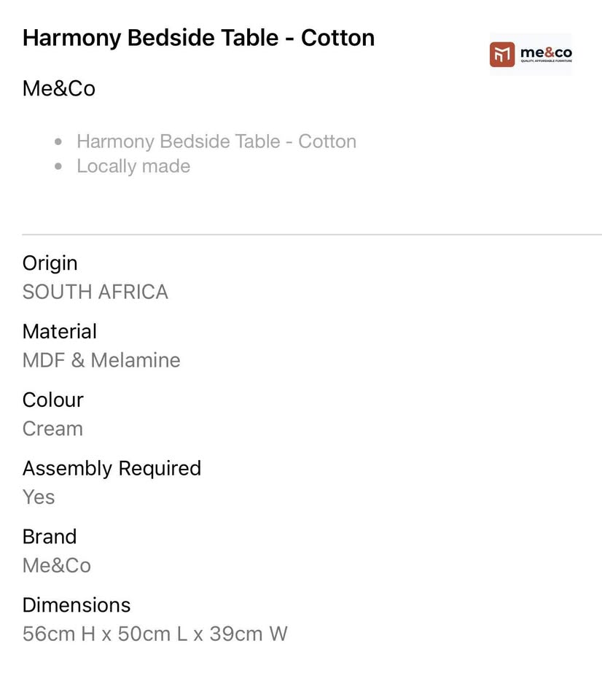Open the Me&Co value under Brand
The height and width of the screenshot is (700, 602).
coord(57,566)
